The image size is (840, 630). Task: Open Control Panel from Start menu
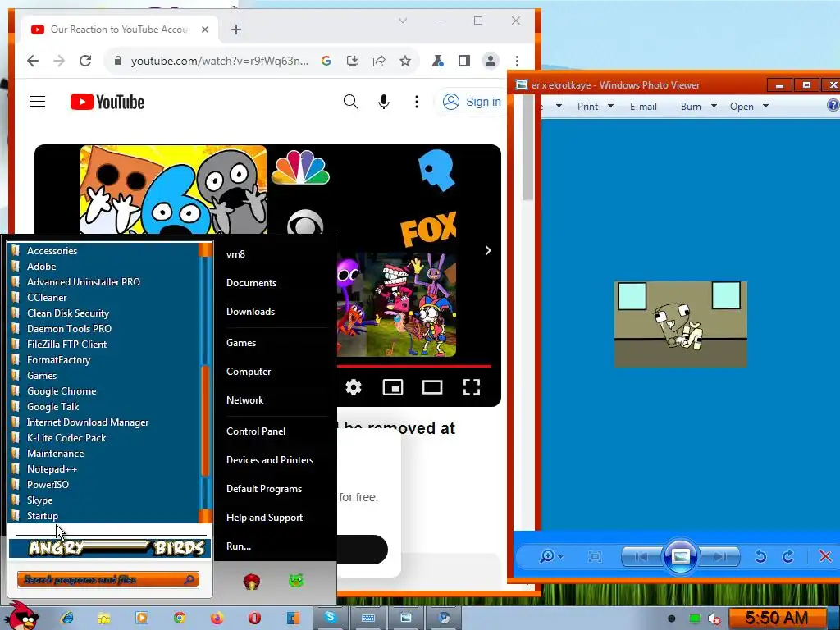[x=256, y=431]
